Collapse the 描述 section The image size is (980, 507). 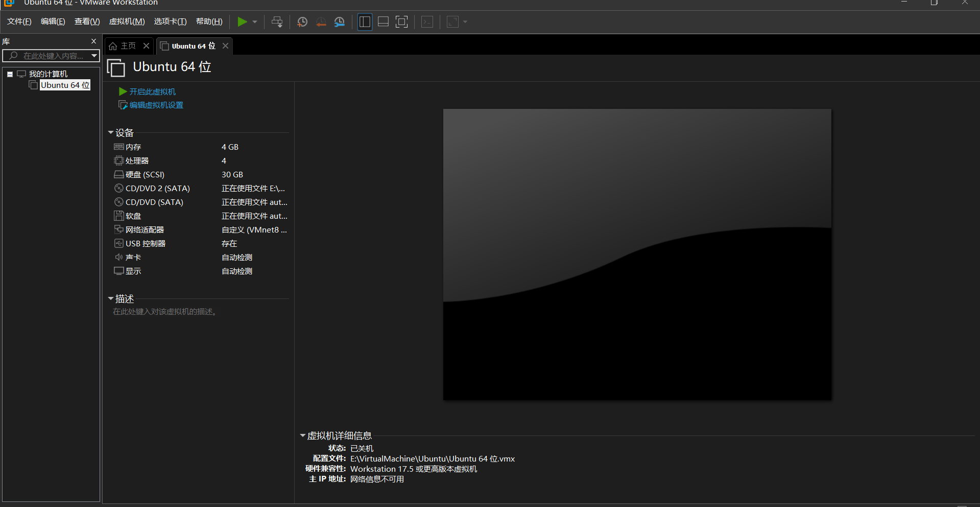tap(111, 299)
